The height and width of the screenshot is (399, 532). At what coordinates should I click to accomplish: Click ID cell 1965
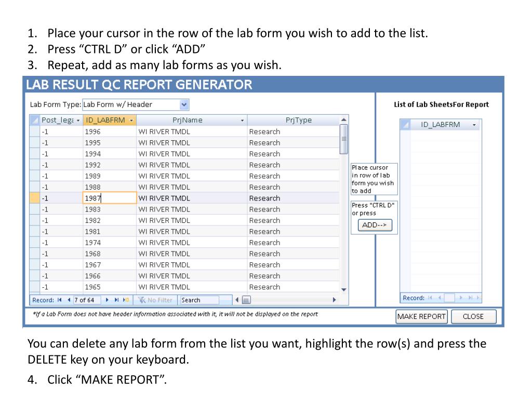[x=109, y=287]
